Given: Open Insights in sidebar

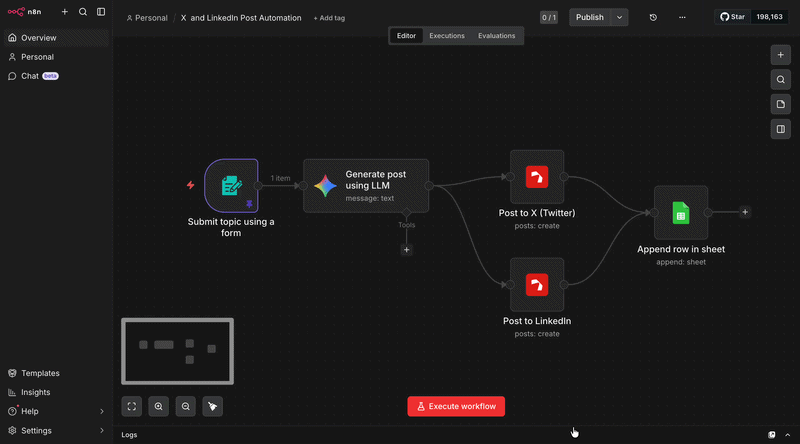Looking at the screenshot, I should point(56,392).
